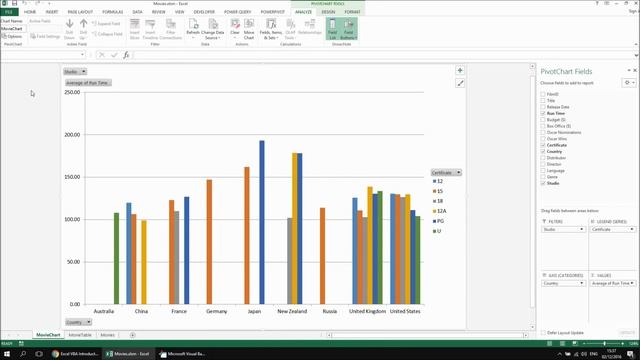Uncheck the Run Time field checkbox
This screenshot has width=640, height=360.
543,113
